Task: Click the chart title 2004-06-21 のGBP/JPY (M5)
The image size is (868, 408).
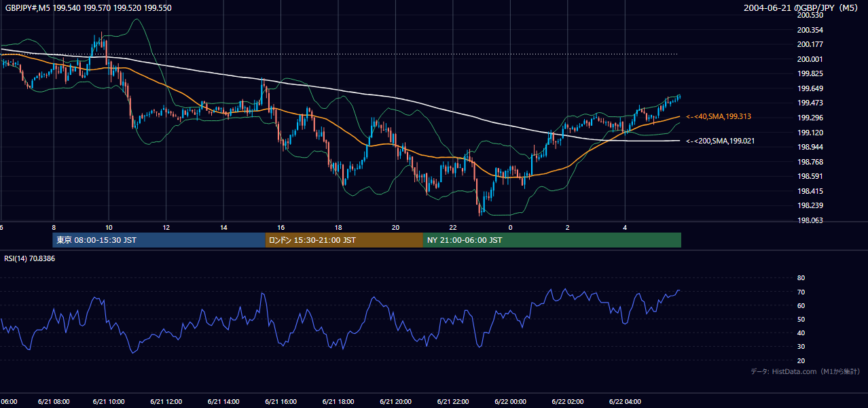Action: tap(801, 7)
